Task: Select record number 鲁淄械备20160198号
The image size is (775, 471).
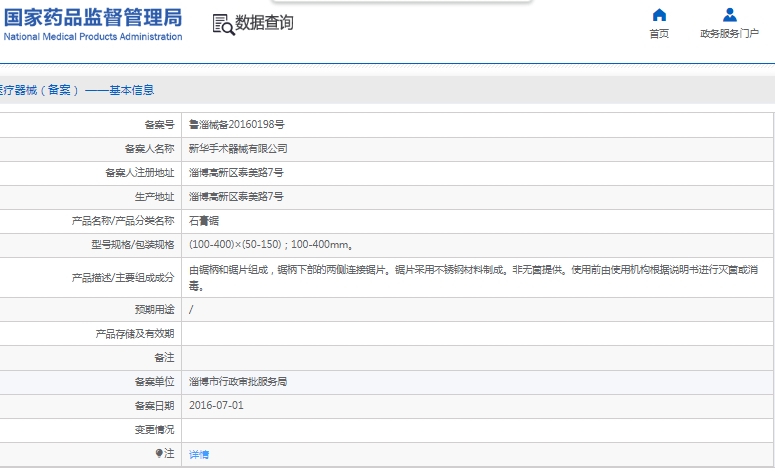Action: [237, 125]
